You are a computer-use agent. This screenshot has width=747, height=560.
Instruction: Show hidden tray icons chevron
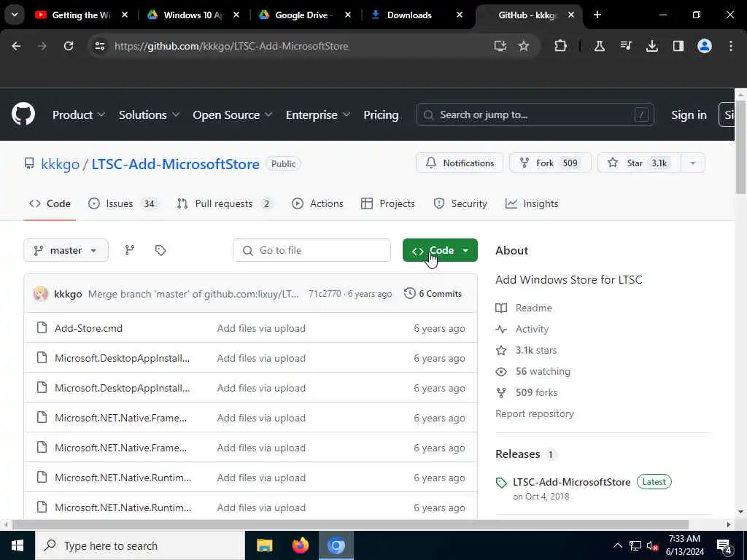617,546
